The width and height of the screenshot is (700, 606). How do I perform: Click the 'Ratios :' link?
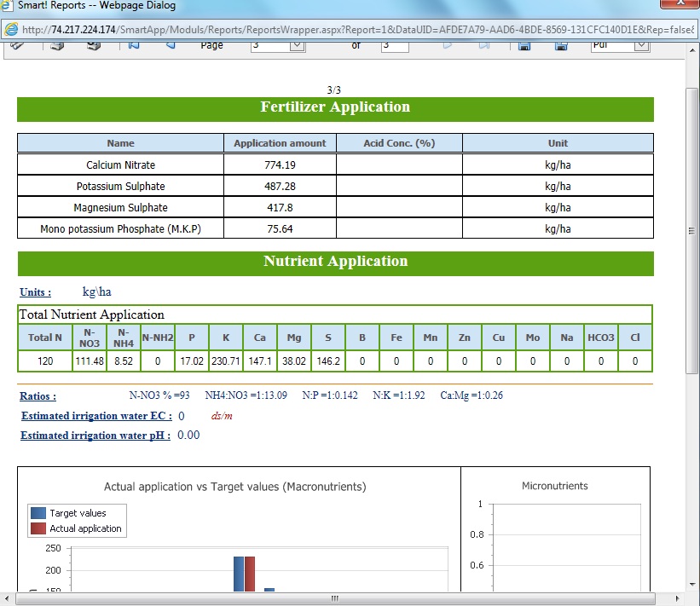(x=38, y=396)
